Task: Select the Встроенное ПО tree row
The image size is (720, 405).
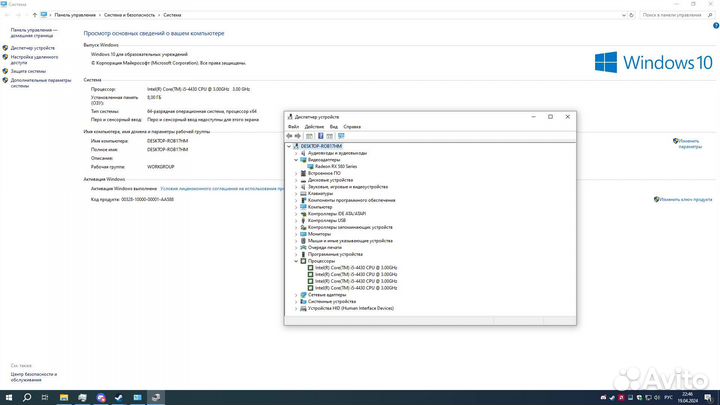Action: click(324, 173)
